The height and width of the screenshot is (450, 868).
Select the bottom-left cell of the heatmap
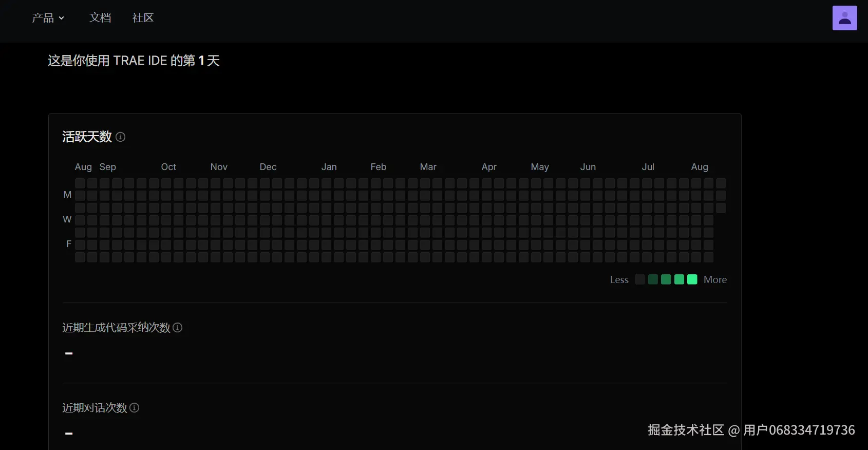point(80,257)
